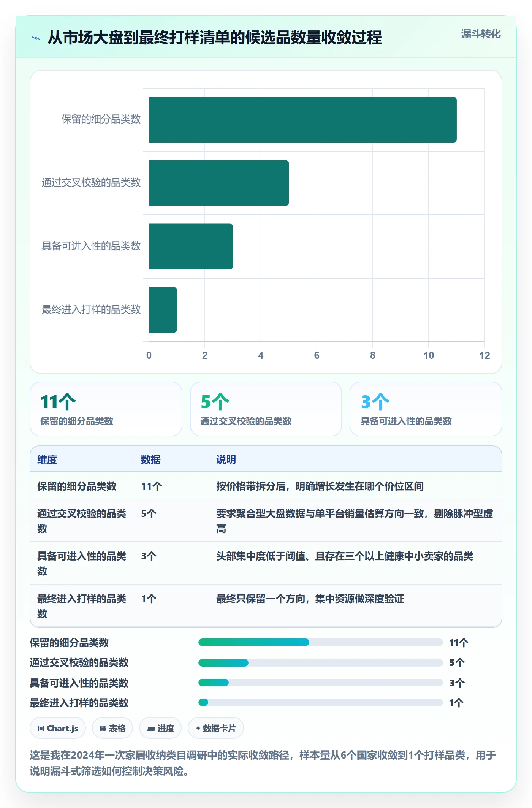Click the 漏斗转化 label in header

481,34
